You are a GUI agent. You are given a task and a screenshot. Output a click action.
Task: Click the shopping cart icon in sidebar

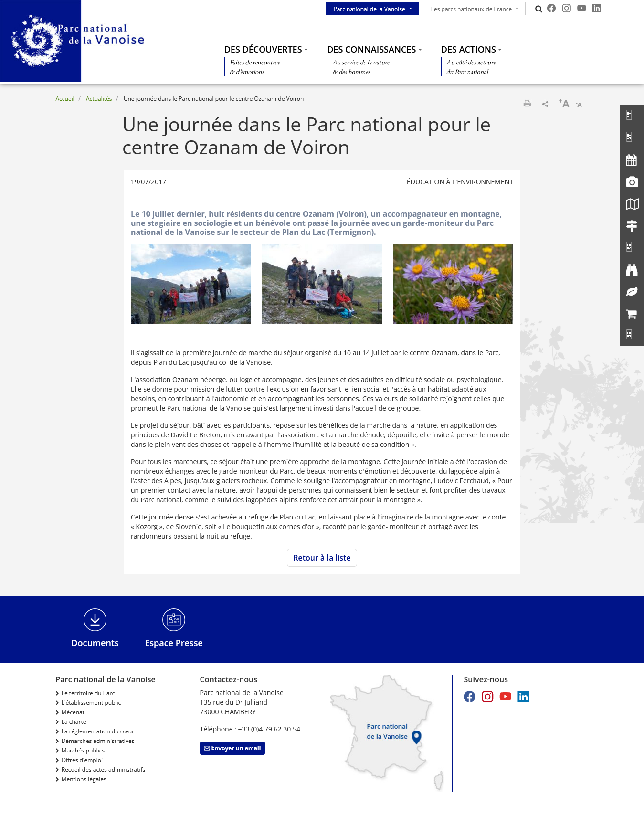(x=631, y=314)
